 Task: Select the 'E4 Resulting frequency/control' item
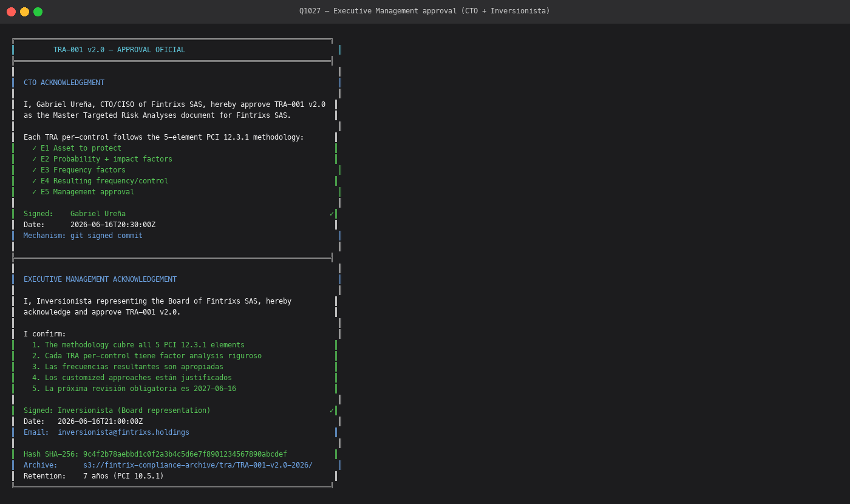pos(100,181)
